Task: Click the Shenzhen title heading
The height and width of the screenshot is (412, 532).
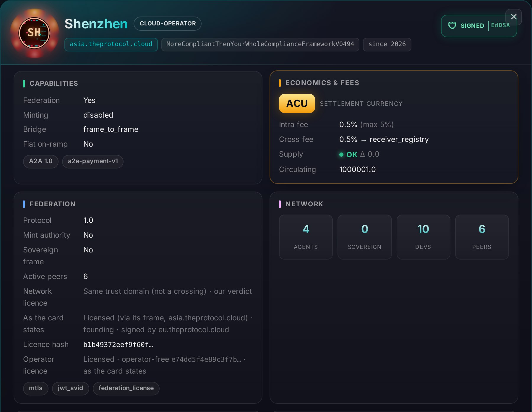Action: (x=96, y=24)
